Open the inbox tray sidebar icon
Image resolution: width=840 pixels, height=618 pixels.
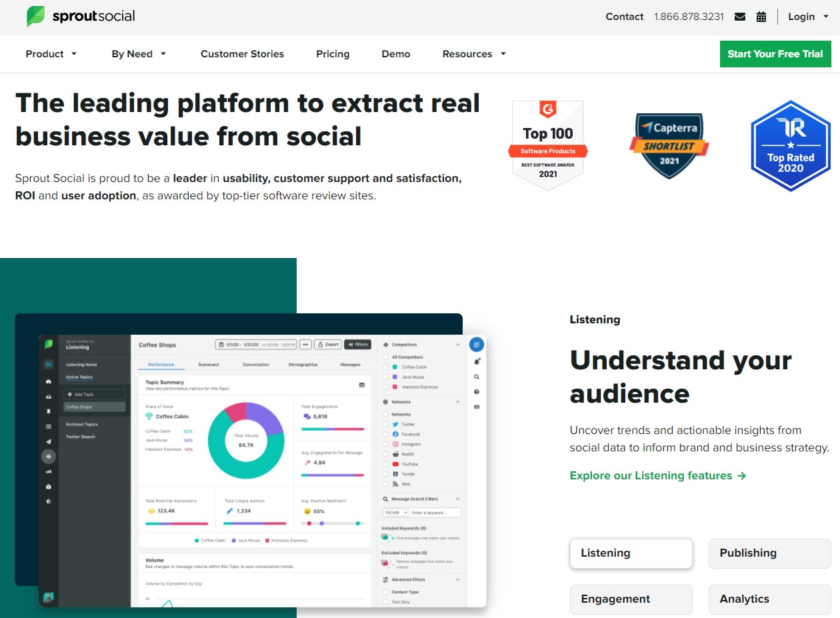[48, 397]
